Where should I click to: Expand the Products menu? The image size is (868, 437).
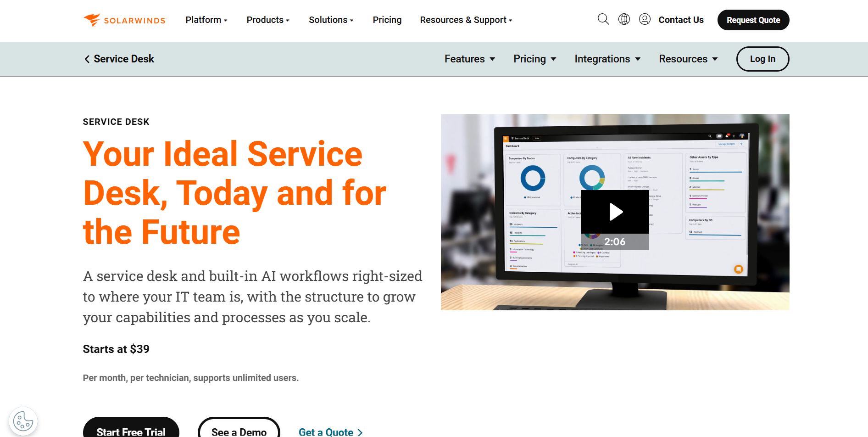coord(268,20)
